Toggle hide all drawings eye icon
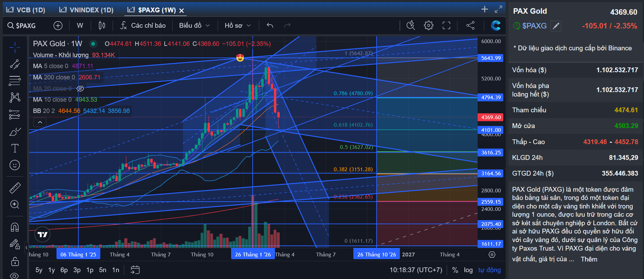 coord(15,276)
